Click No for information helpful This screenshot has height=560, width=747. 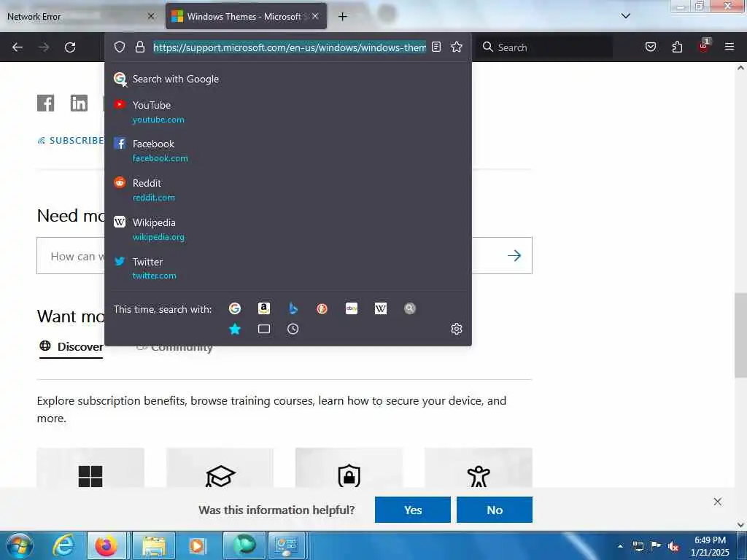pos(495,510)
